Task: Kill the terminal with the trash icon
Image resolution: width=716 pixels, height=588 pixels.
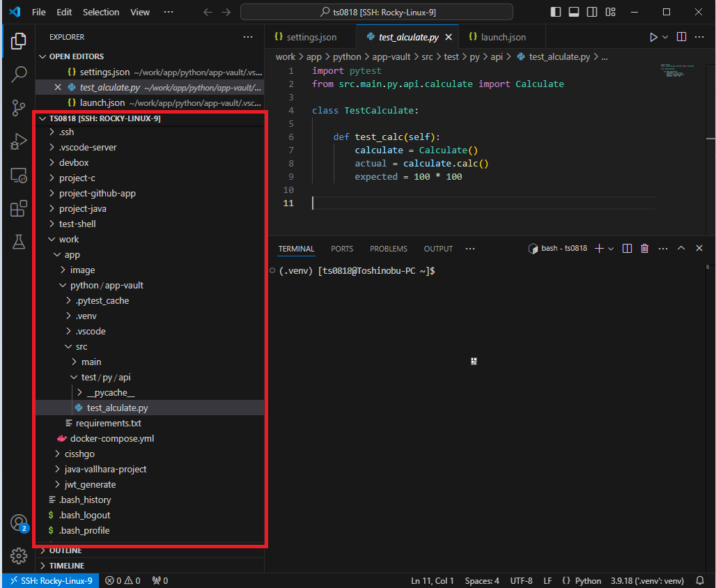Action: pyautogui.click(x=644, y=248)
